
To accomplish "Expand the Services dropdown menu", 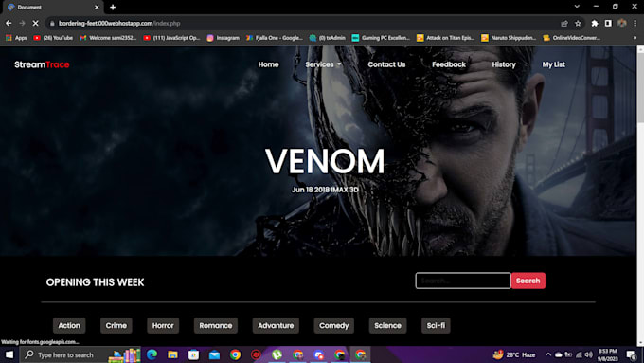I will tap(323, 64).
